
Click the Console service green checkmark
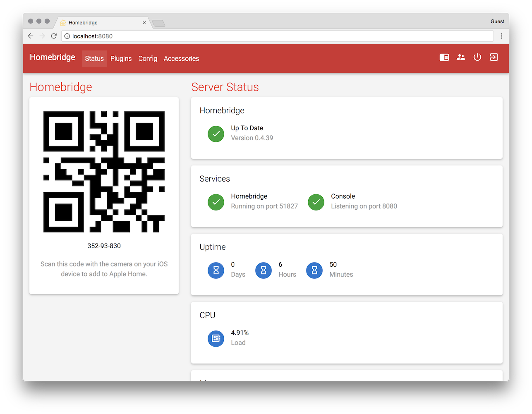(316, 202)
